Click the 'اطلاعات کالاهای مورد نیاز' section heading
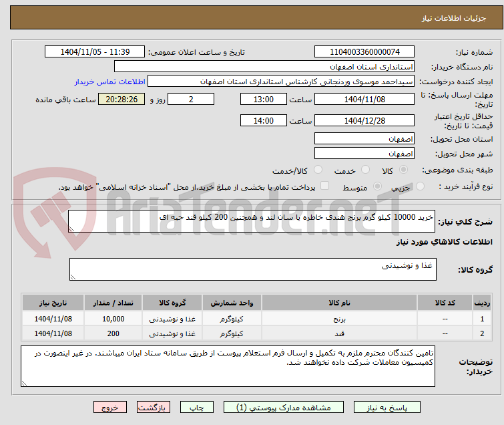 (x=444, y=242)
